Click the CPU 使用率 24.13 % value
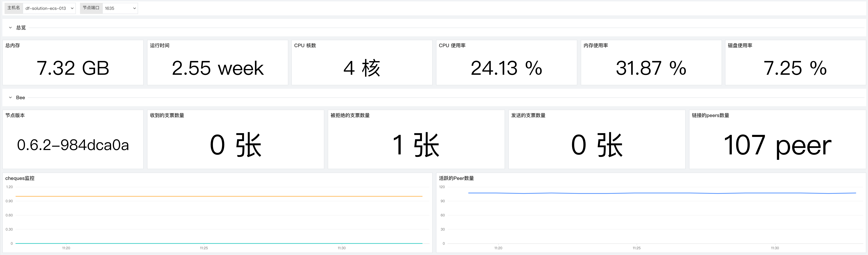The image size is (868, 255). coord(506,68)
